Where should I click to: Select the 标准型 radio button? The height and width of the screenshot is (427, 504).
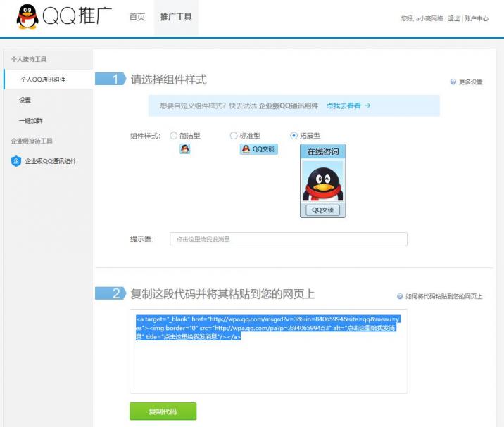click(x=234, y=136)
